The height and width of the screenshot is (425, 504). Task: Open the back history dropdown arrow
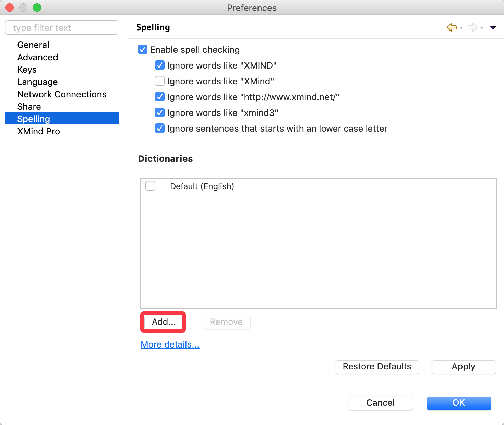[461, 28]
